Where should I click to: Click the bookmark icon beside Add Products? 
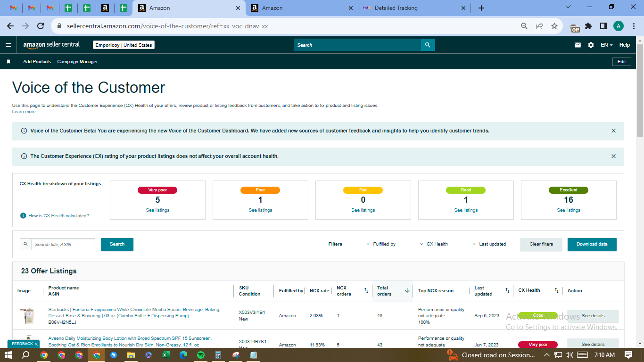click(x=8, y=62)
